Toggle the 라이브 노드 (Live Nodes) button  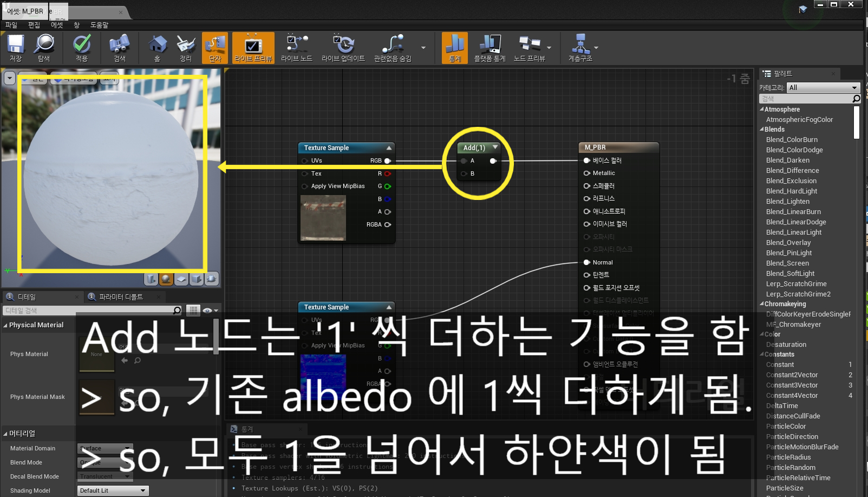pyautogui.click(x=297, y=48)
